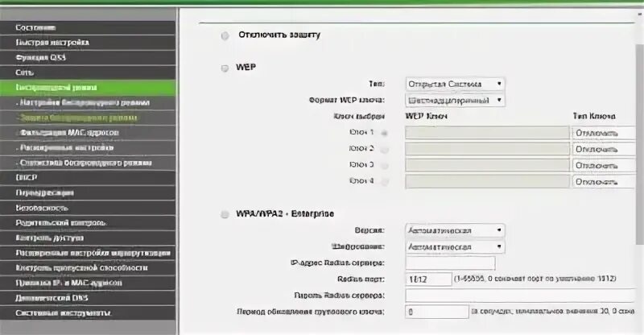Open 'Состояние' in the sidebar menu

coord(88,27)
